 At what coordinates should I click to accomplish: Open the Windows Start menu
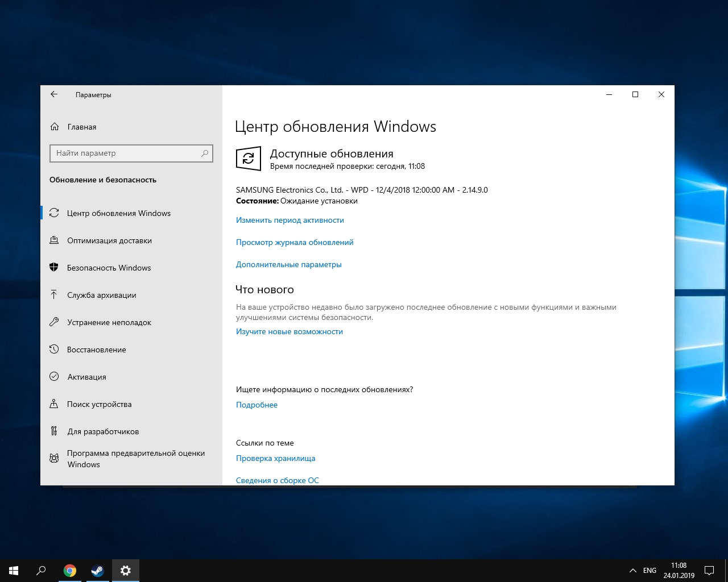tap(14, 571)
